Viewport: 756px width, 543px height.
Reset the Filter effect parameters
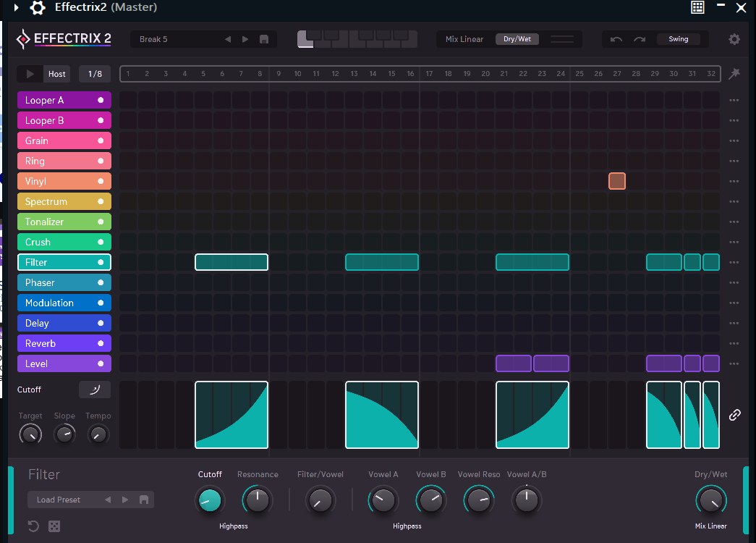coord(33,526)
